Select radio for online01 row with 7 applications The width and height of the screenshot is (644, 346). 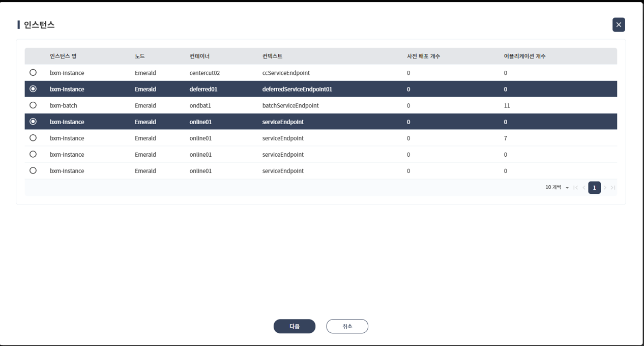click(x=33, y=138)
